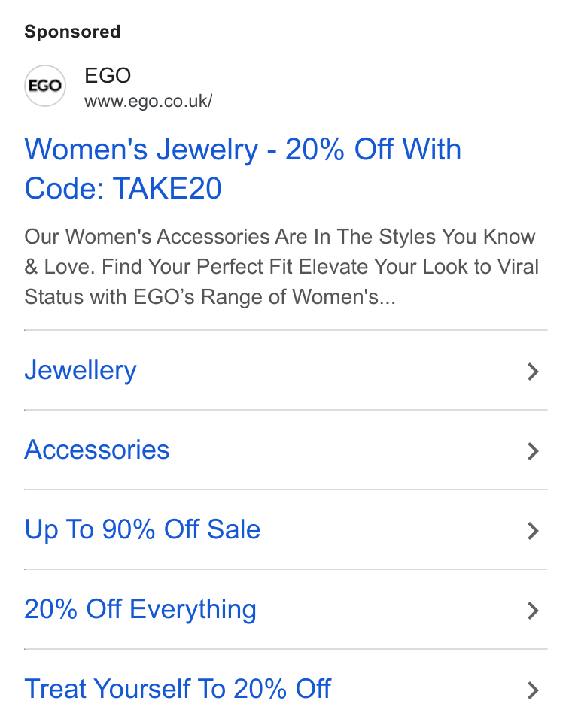Select the EGO advertiser name

(x=108, y=76)
